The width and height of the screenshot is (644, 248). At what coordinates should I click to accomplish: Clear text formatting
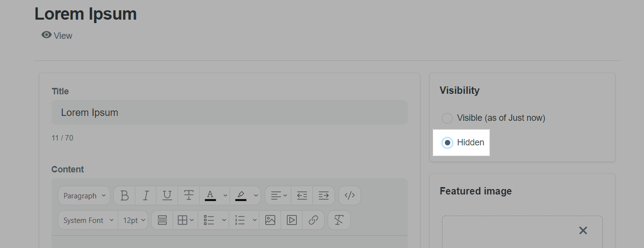pyautogui.click(x=339, y=220)
